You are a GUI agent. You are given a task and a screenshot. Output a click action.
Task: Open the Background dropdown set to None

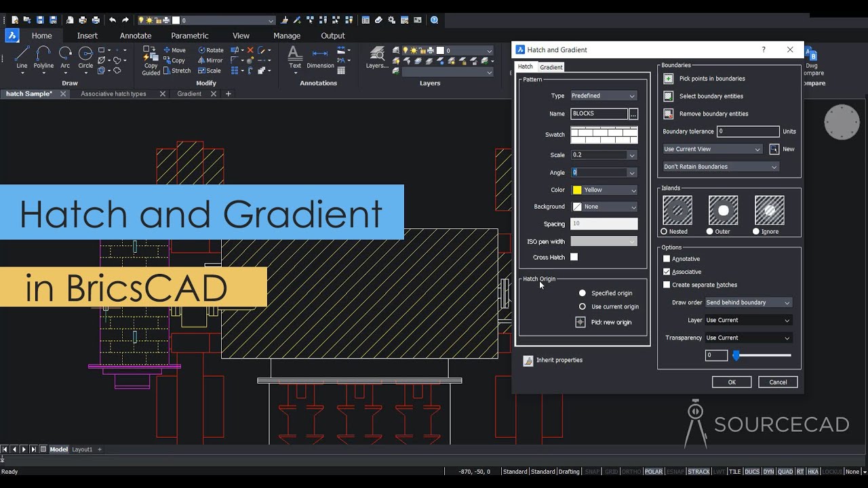(x=604, y=207)
